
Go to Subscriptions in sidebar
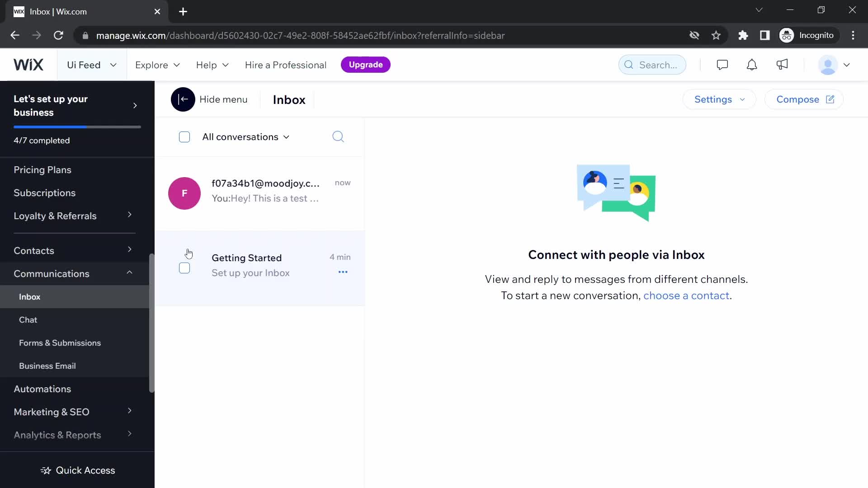pos(44,193)
